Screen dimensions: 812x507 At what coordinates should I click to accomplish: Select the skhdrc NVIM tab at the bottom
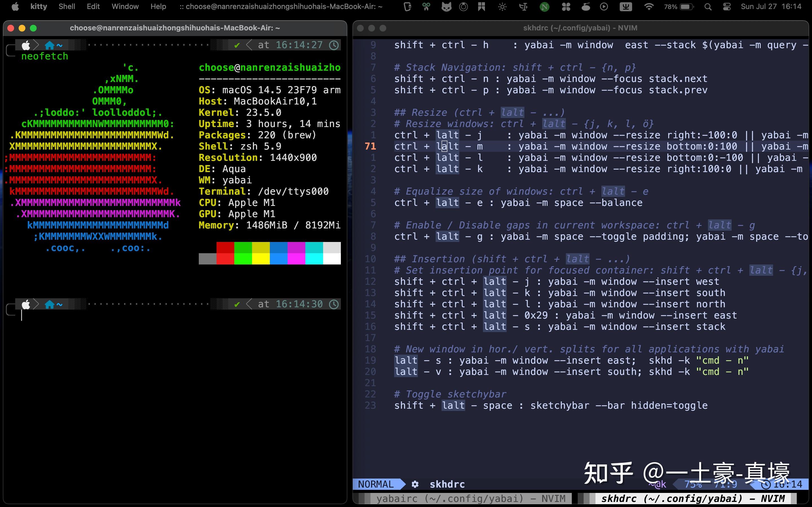[x=693, y=499]
